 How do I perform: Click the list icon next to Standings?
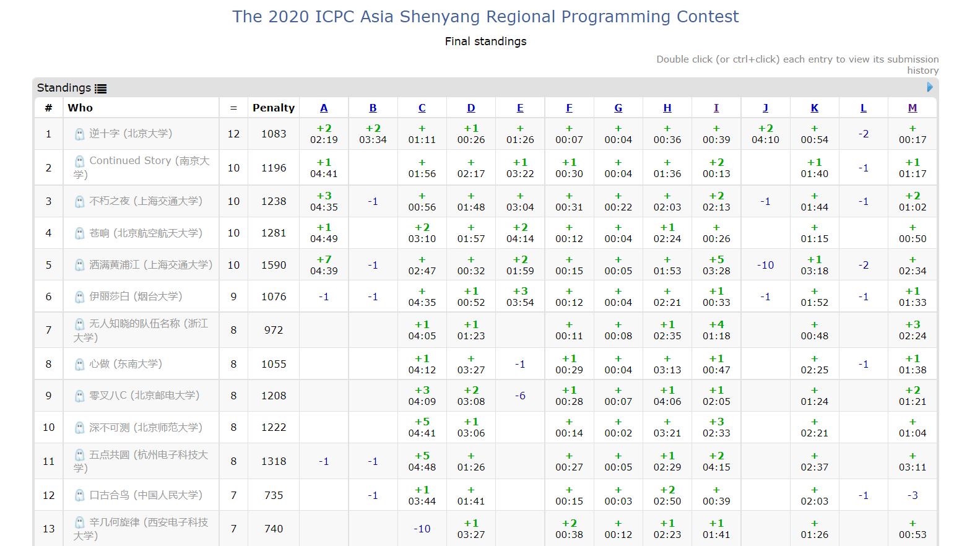[100, 89]
